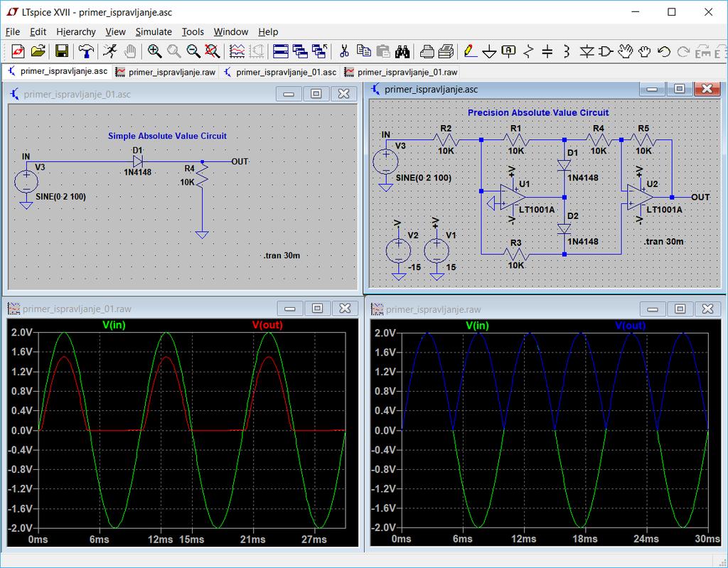Screen dimensions: 728x568
Task: Open the View menu
Action: [x=115, y=31]
